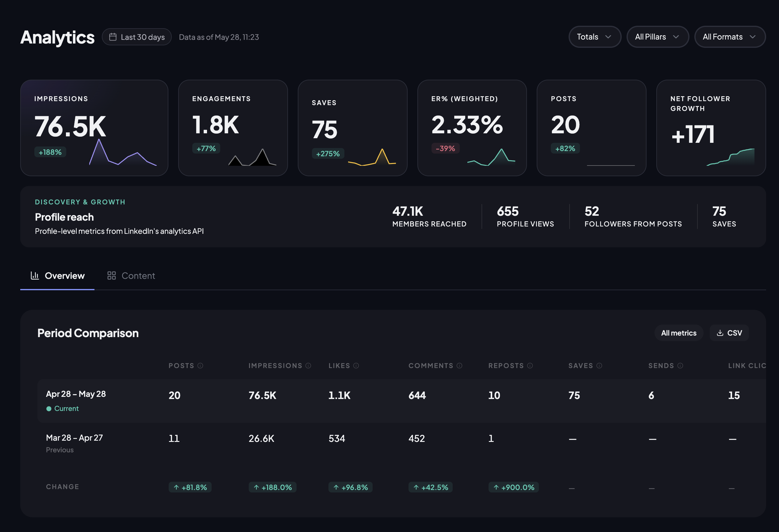
Task: Open the Net Follower Growth +171 card
Action: point(711,128)
